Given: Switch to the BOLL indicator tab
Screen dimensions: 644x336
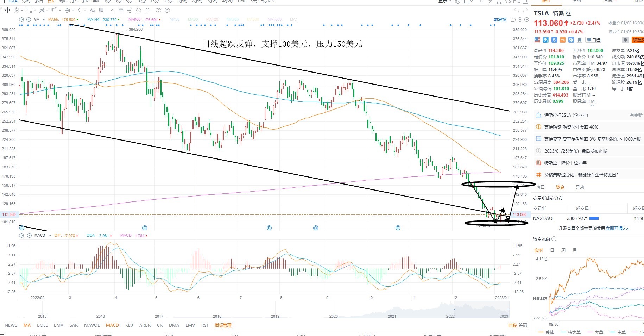Looking at the screenshot, I should pos(42,325).
